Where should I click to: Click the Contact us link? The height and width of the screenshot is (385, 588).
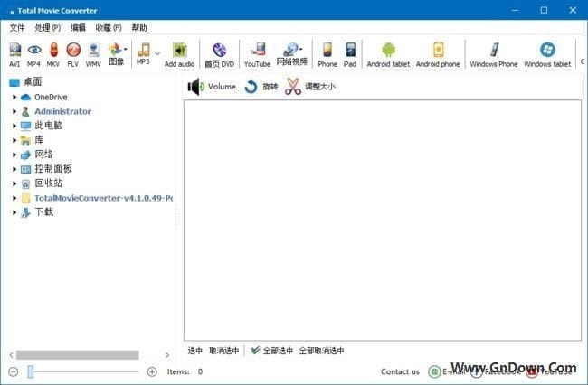click(400, 371)
